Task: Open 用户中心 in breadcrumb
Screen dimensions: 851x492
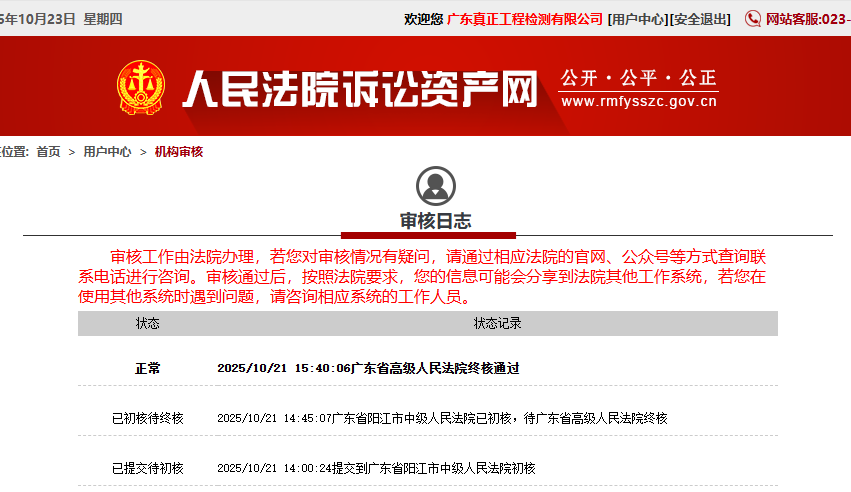Action: (107, 152)
